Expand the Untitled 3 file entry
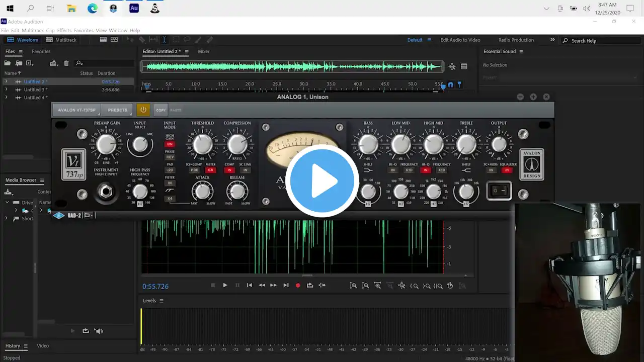The width and height of the screenshot is (644, 362). [x=6, y=89]
